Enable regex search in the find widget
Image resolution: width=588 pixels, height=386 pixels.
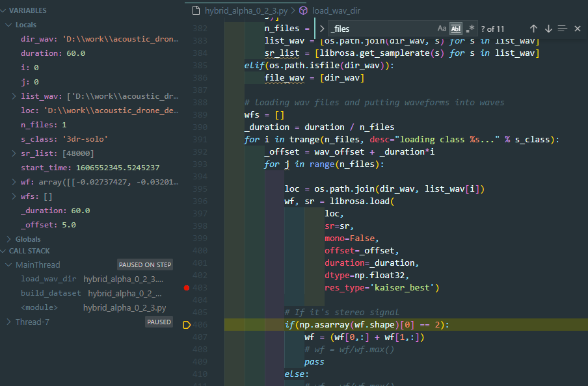point(470,29)
